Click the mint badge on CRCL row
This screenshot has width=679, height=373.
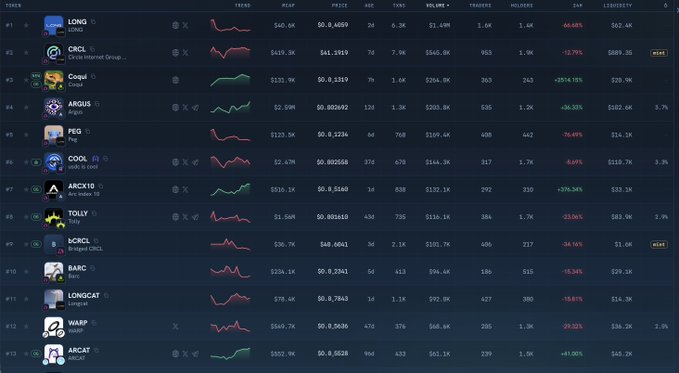click(659, 53)
